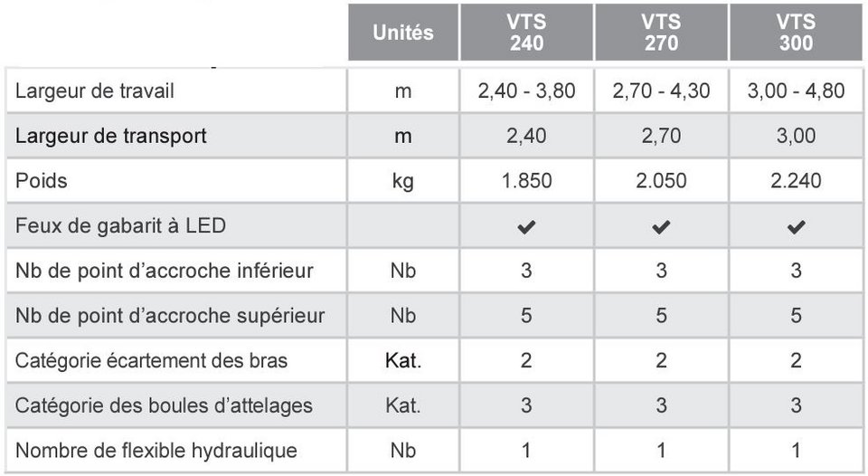Click the VTS 270 LED checkmark icon
Viewport: 868px width, 476px height.
click(661, 226)
